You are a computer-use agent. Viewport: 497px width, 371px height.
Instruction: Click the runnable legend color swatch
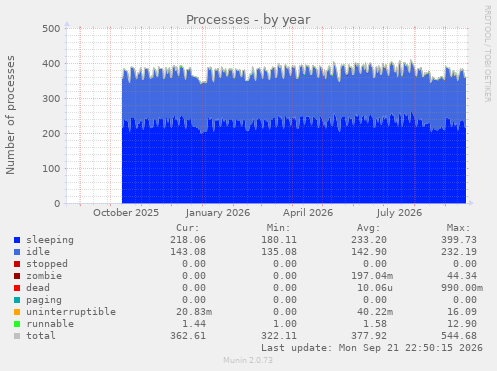(x=17, y=324)
